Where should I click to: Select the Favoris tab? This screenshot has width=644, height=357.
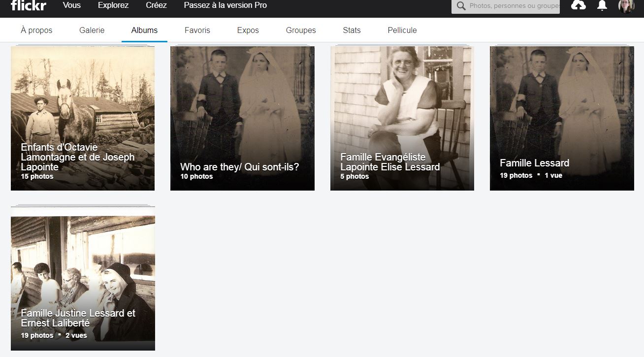point(197,30)
